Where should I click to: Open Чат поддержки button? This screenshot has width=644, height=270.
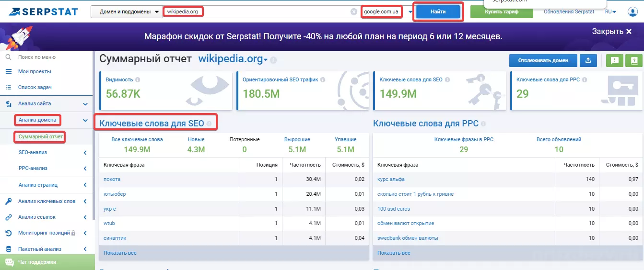pyautogui.click(x=47, y=262)
